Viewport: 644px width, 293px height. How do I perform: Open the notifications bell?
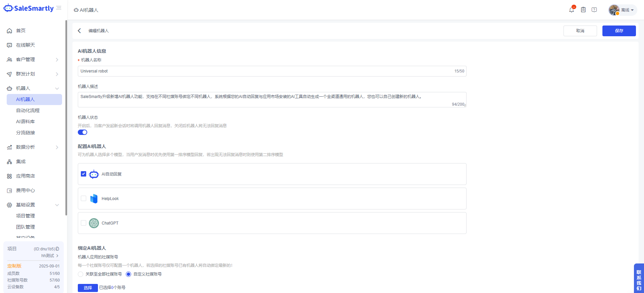pos(572,10)
